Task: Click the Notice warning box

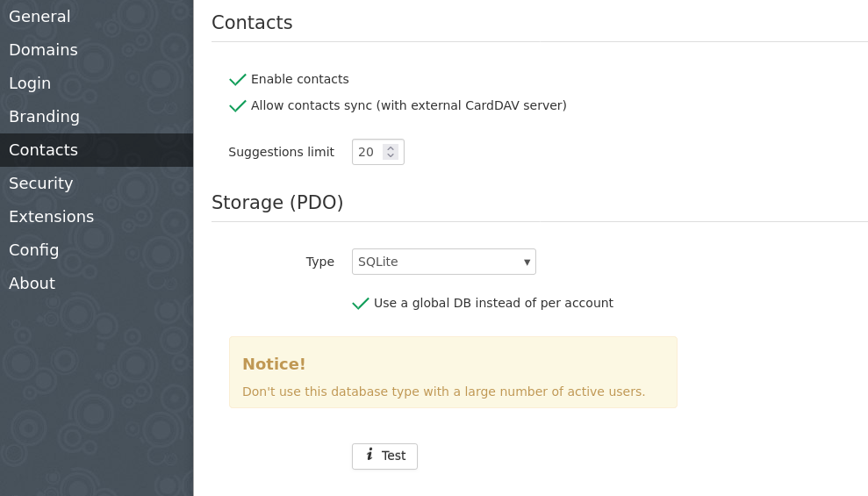Action: pyautogui.click(x=453, y=372)
